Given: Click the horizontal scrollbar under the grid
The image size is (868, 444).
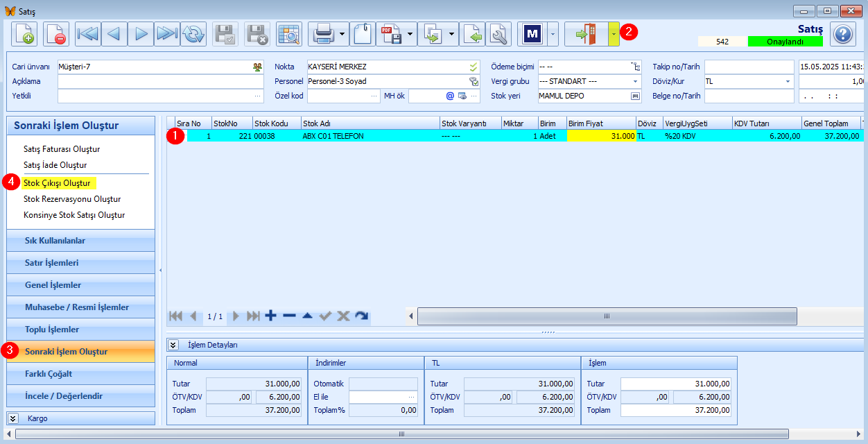Looking at the screenshot, I should click(x=607, y=316).
